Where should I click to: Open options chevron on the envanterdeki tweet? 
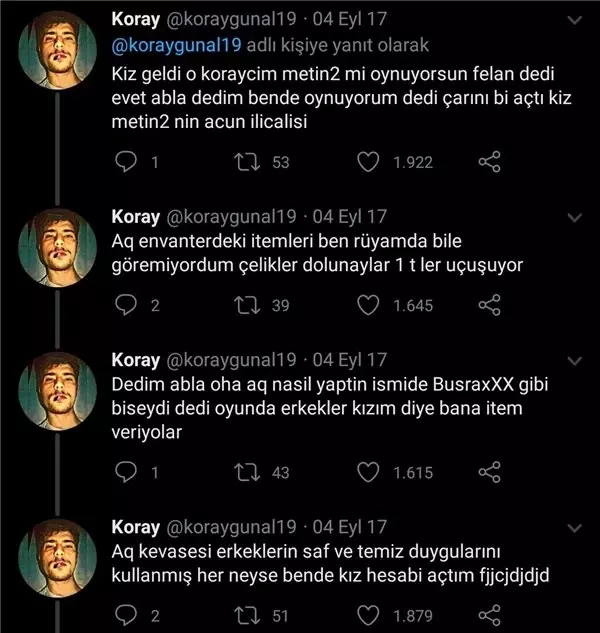[x=575, y=218]
